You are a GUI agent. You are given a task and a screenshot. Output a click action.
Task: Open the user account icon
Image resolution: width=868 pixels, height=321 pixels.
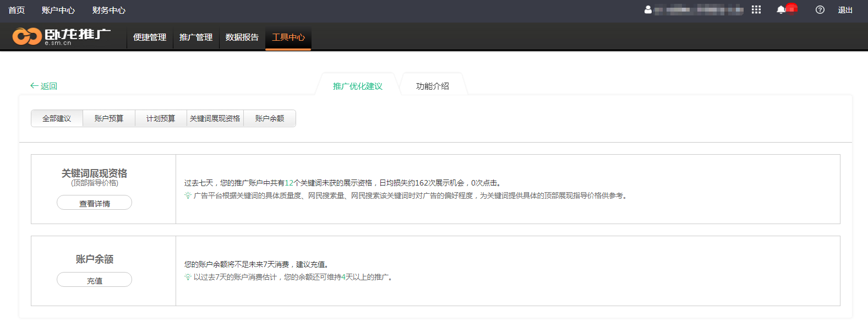tap(648, 9)
